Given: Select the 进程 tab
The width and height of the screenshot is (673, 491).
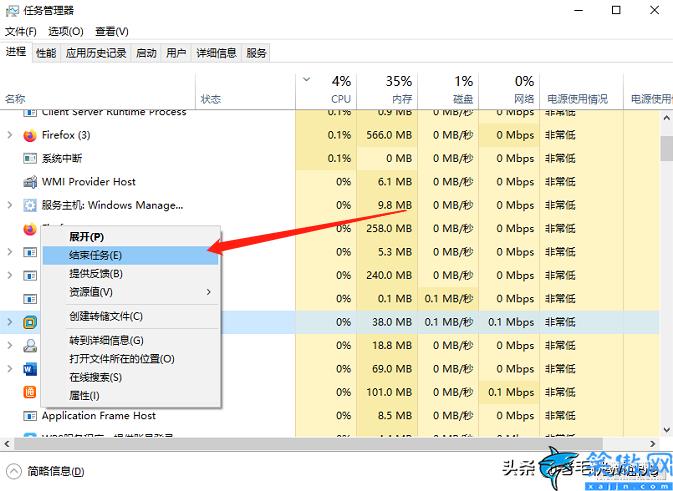Looking at the screenshot, I should coord(16,52).
